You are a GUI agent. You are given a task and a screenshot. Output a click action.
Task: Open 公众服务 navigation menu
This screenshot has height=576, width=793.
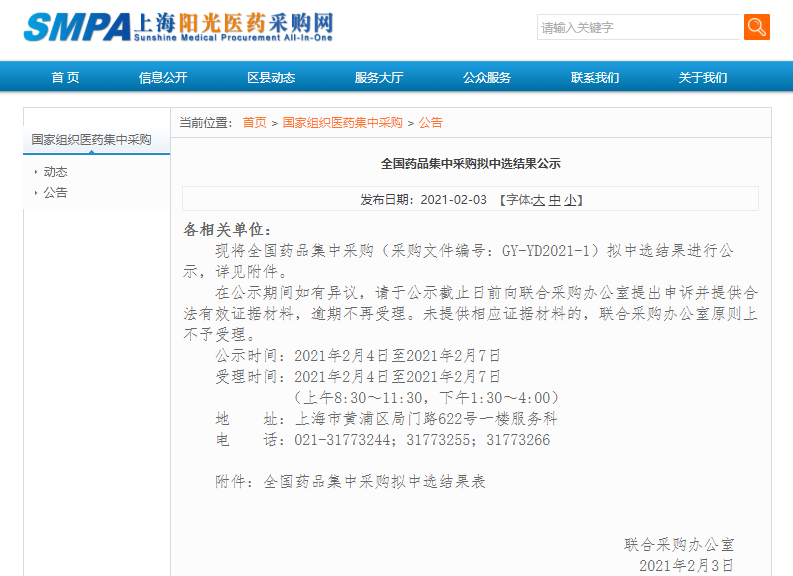pyautogui.click(x=487, y=77)
